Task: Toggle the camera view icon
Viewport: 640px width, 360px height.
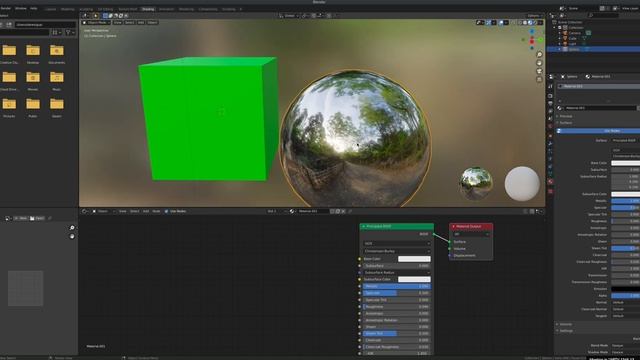Action: (539, 71)
